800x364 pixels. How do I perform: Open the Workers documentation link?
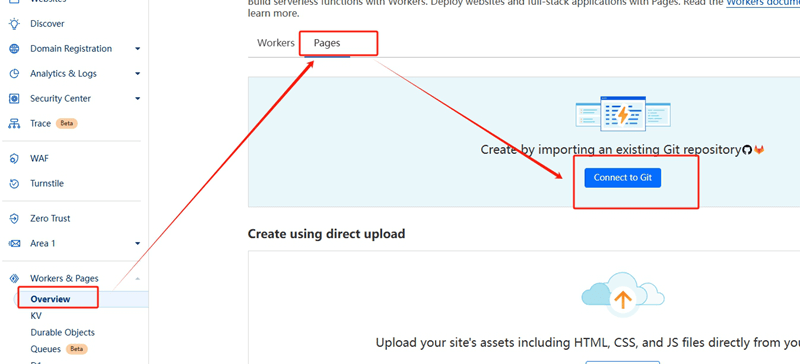click(763, 3)
